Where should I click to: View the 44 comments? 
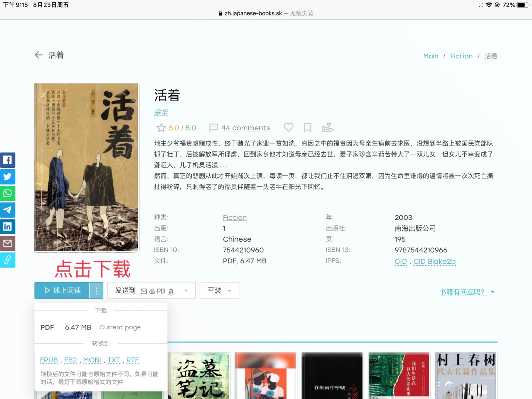pos(246,128)
